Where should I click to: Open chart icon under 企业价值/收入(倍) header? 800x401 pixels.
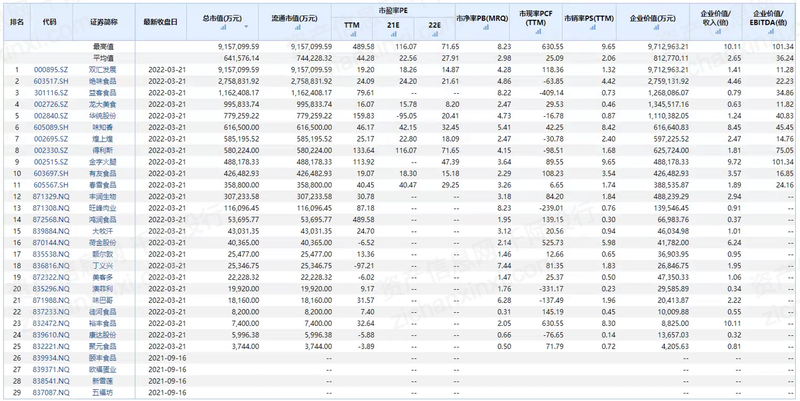pos(718,32)
